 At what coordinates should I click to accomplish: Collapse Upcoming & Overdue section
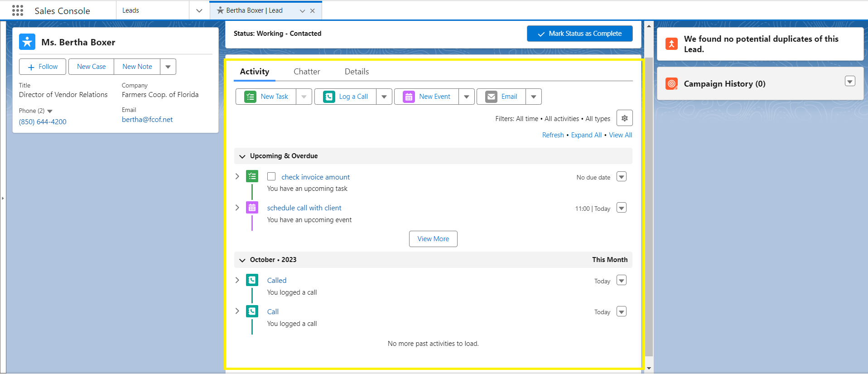click(242, 156)
